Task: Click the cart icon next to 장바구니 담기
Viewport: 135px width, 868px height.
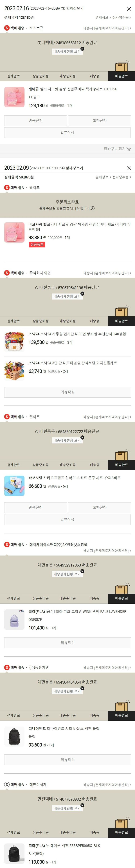Action: point(129,149)
